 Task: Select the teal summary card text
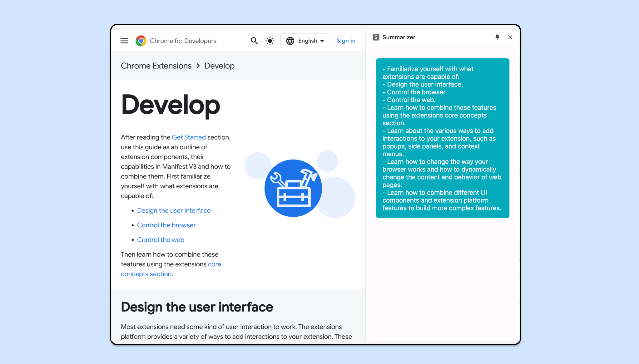coord(442,138)
